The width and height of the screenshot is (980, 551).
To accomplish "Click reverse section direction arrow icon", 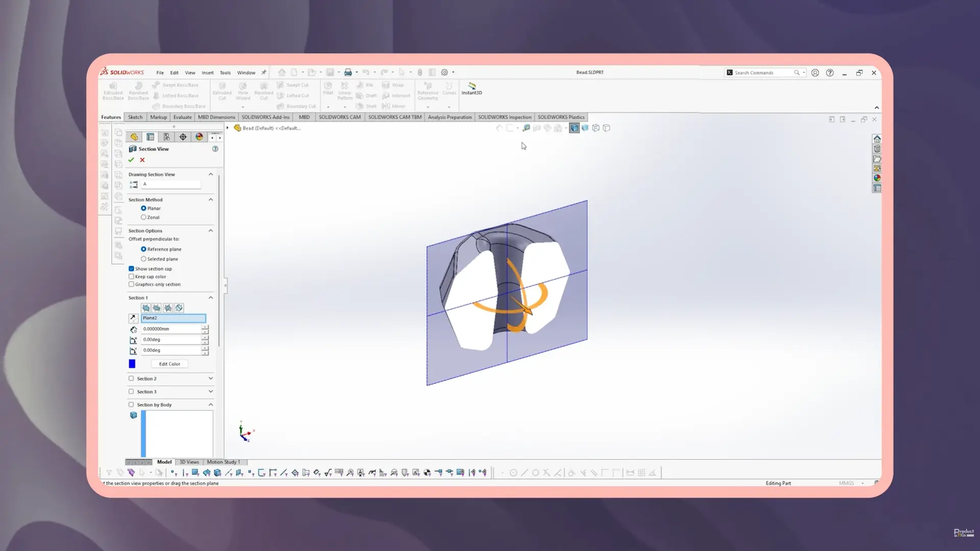I will pos(133,318).
